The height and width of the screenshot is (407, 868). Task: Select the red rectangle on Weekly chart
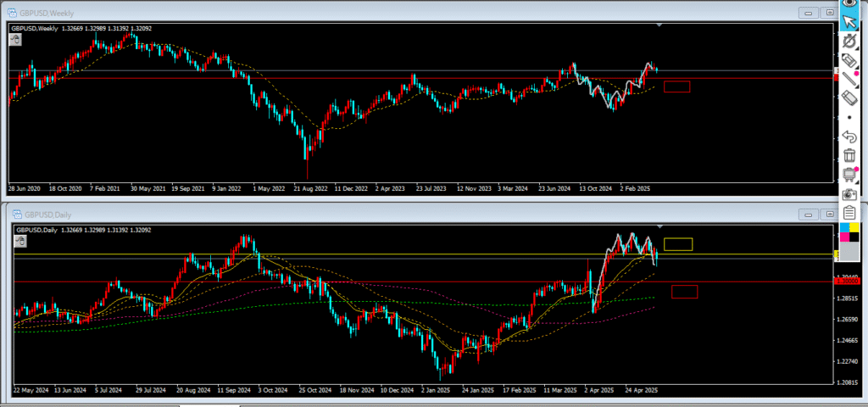677,87
